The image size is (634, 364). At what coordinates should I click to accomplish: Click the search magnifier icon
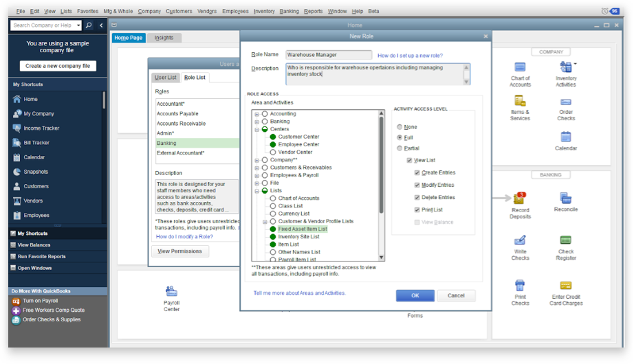click(x=89, y=25)
